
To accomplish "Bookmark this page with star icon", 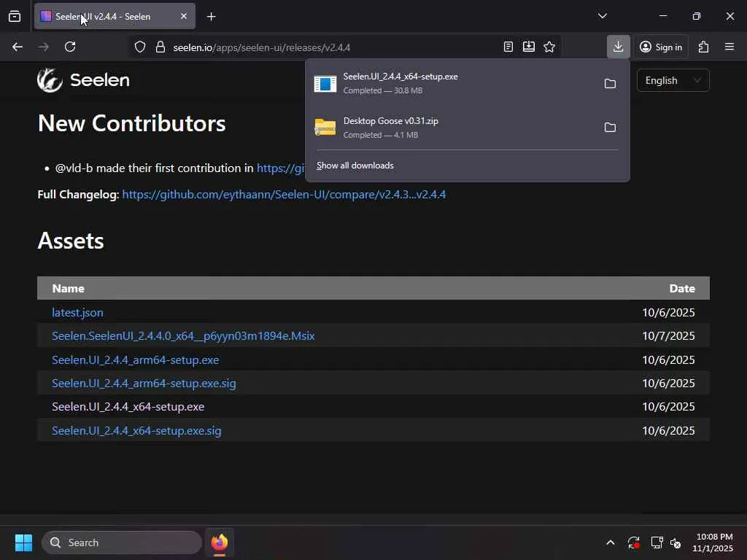I will [549, 47].
